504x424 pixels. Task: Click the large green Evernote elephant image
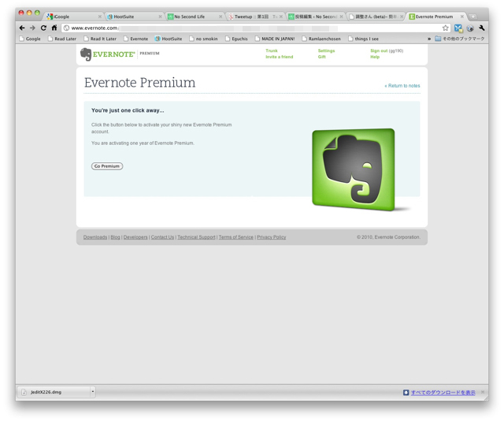354,169
